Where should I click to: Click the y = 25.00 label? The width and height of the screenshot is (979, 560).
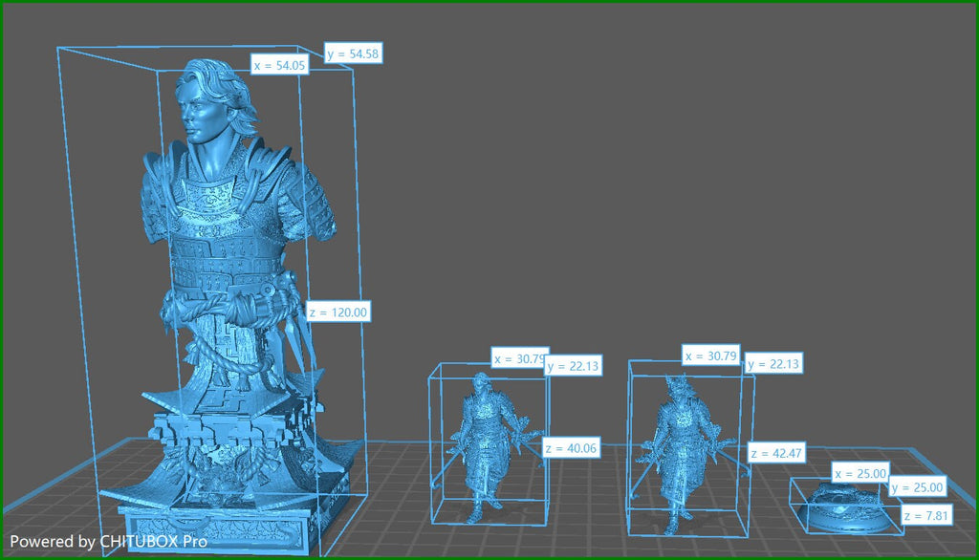click(x=917, y=487)
